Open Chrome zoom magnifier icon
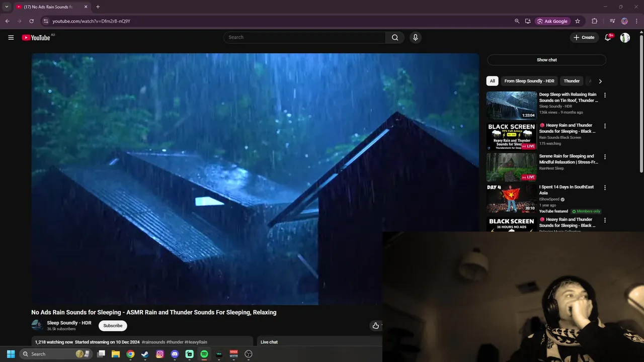 pyautogui.click(x=517, y=21)
